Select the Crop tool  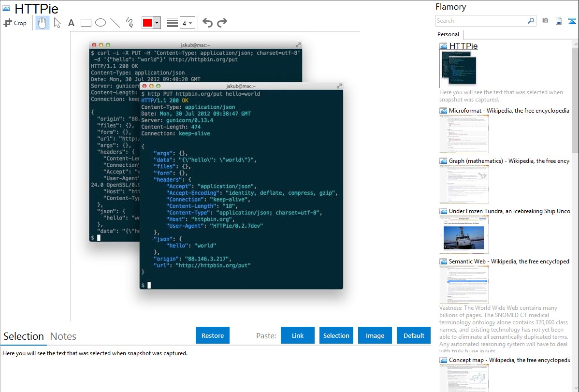[15, 23]
